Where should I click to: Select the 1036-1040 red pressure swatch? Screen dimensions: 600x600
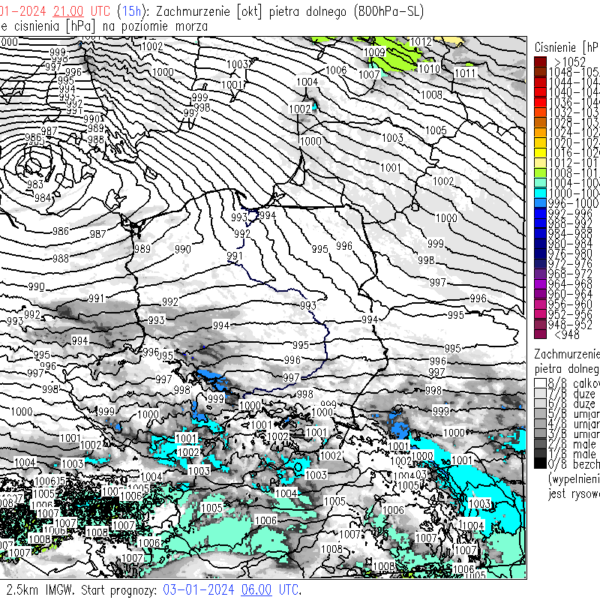(540, 102)
